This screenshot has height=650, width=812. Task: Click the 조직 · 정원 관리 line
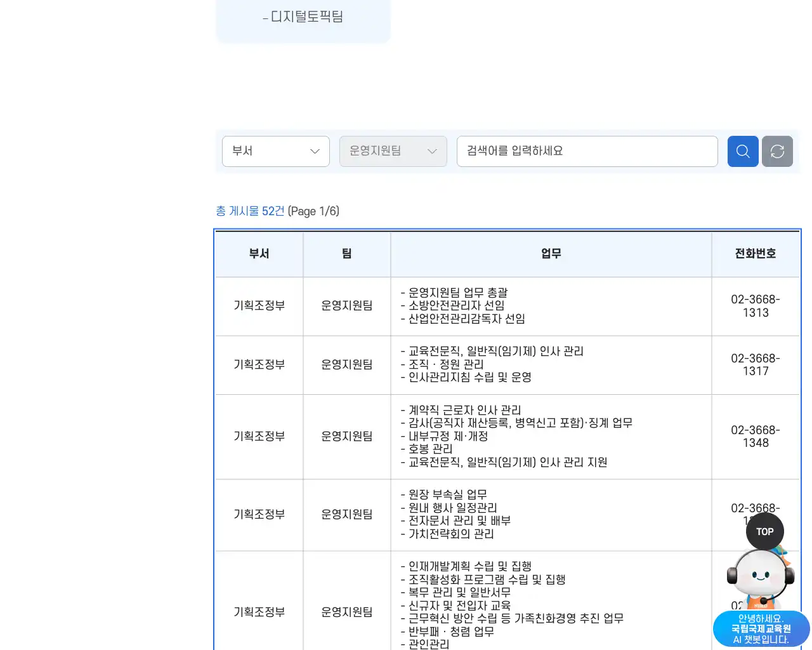click(442, 364)
